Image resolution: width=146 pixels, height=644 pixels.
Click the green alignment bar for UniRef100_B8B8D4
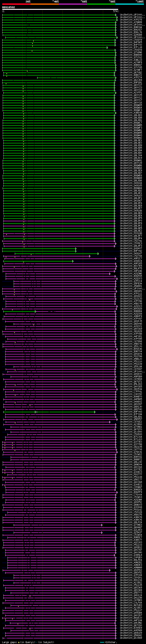[19, 312]
